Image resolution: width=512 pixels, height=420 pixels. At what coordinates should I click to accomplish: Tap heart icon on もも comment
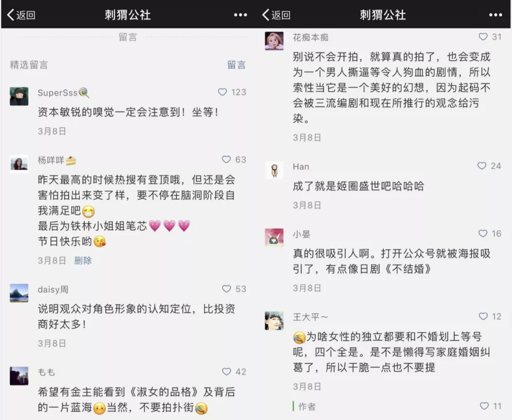227,372
